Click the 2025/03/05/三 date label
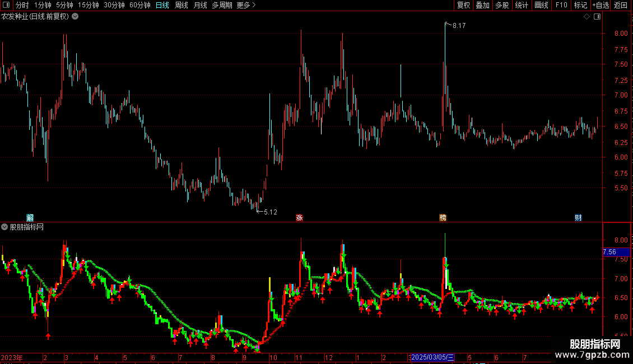This screenshot has height=364, width=633. pyautogui.click(x=432, y=357)
